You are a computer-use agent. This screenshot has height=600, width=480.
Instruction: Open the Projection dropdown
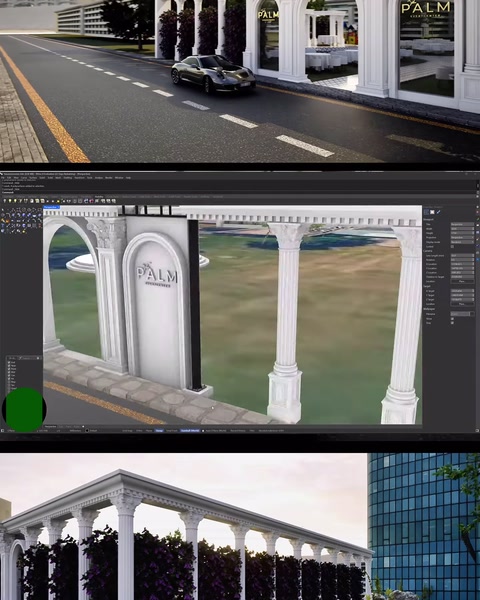(x=462, y=238)
